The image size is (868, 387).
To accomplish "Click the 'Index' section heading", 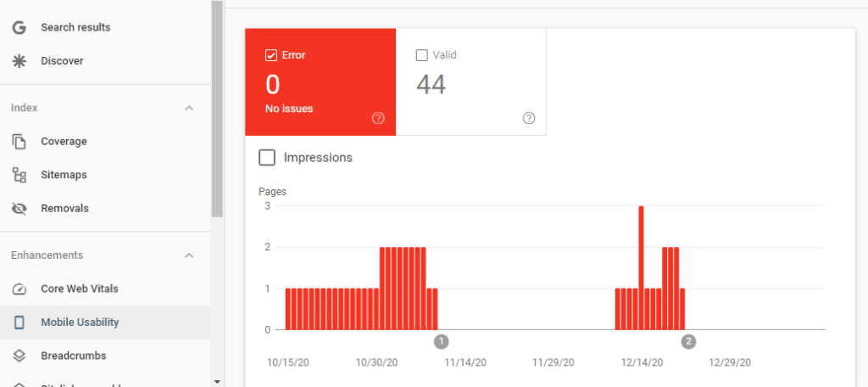I will coord(25,108).
